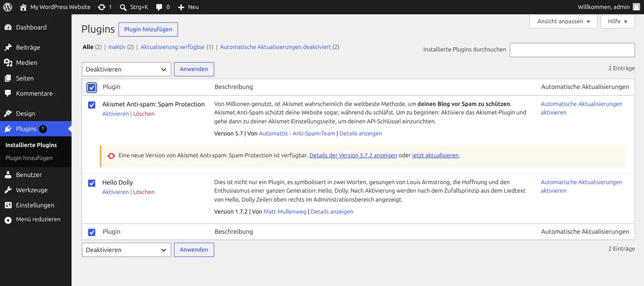644x286 pixels.
Task: Open the bottom bulk actions Deaktivieren dropdown
Action: (x=127, y=250)
